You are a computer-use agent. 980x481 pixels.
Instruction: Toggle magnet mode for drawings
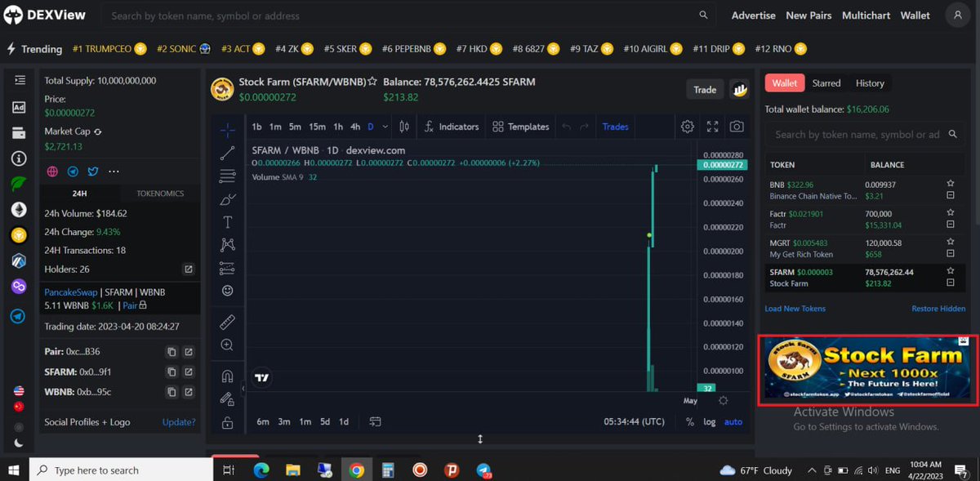click(228, 376)
